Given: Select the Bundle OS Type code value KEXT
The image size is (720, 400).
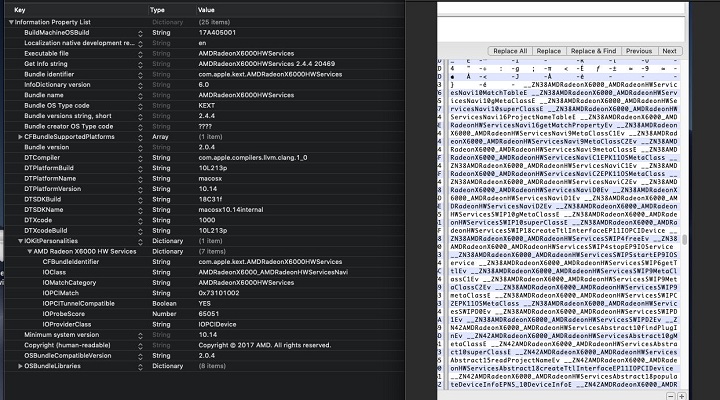Looking at the screenshot, I should pos(207,106).
